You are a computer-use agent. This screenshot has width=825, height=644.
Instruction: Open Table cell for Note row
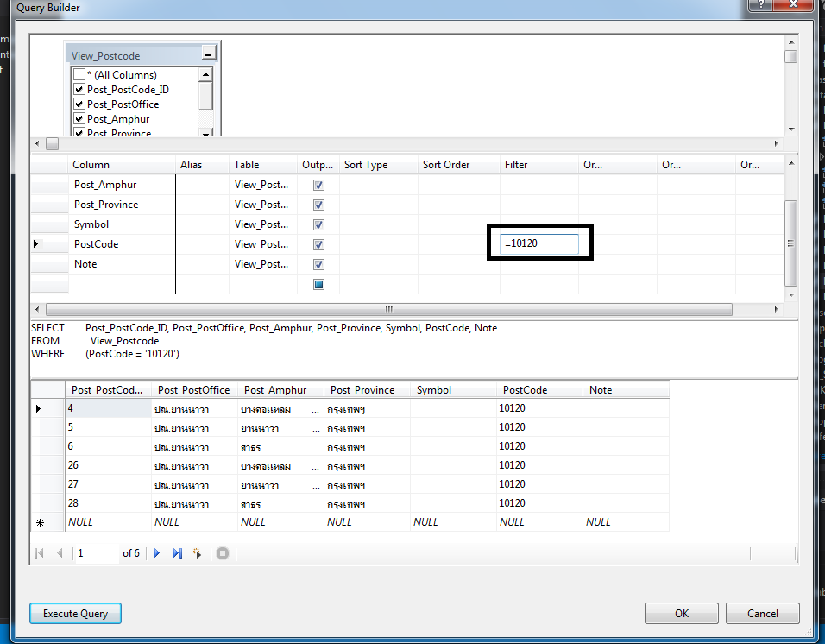[x=262, y=264]
